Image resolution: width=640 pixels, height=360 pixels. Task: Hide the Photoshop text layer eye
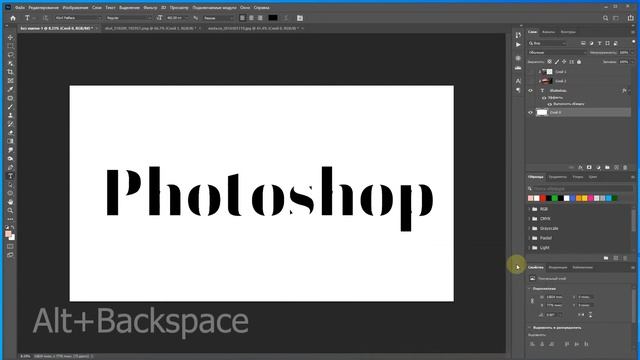531,91
